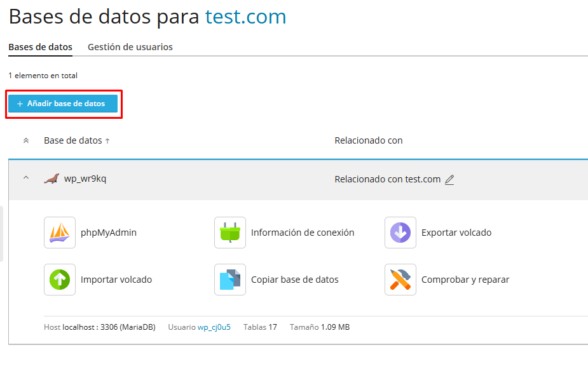This screenshot has height=366, width=588.
Task: Click the sidebar handle on left edge
Action: click(x=1, y=233)
